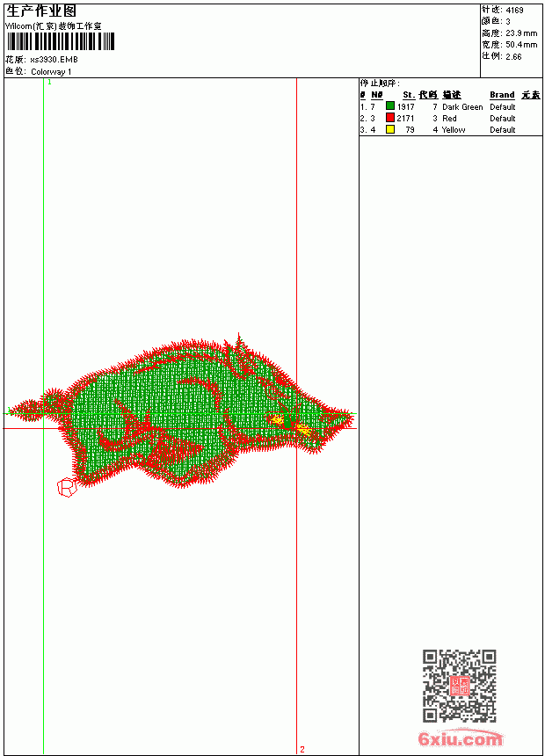Click the St. column header
Image resolution: width=545 pixels, height=756 pixels.
pos(409,95)
